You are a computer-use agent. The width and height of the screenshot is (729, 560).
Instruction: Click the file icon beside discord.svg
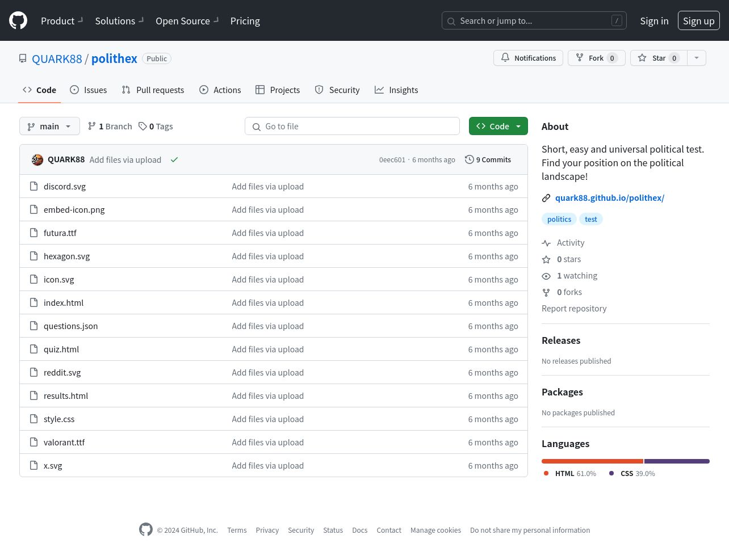[33, 186]
